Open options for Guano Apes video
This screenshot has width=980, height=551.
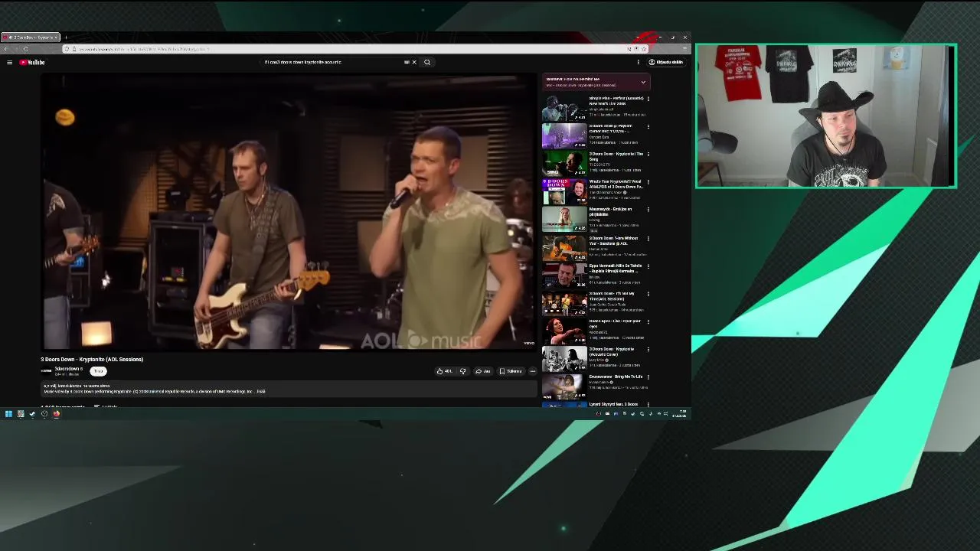tap(648, 321)
